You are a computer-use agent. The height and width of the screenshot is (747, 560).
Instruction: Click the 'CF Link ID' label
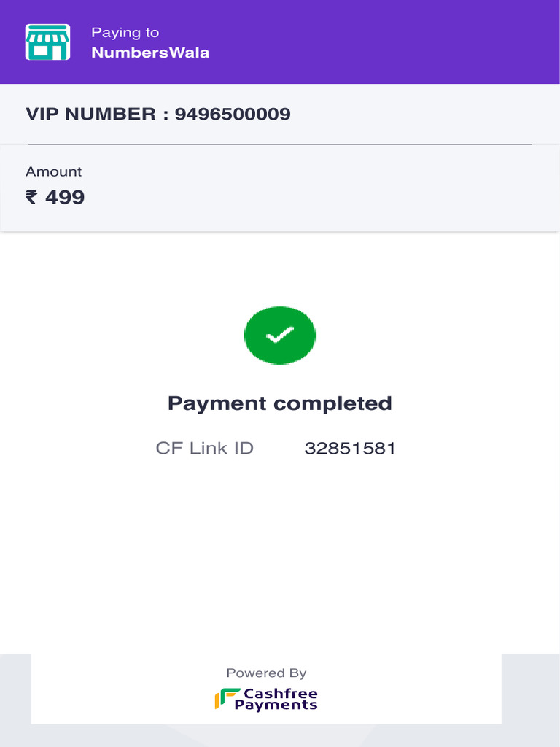click(x=204, y=448)
